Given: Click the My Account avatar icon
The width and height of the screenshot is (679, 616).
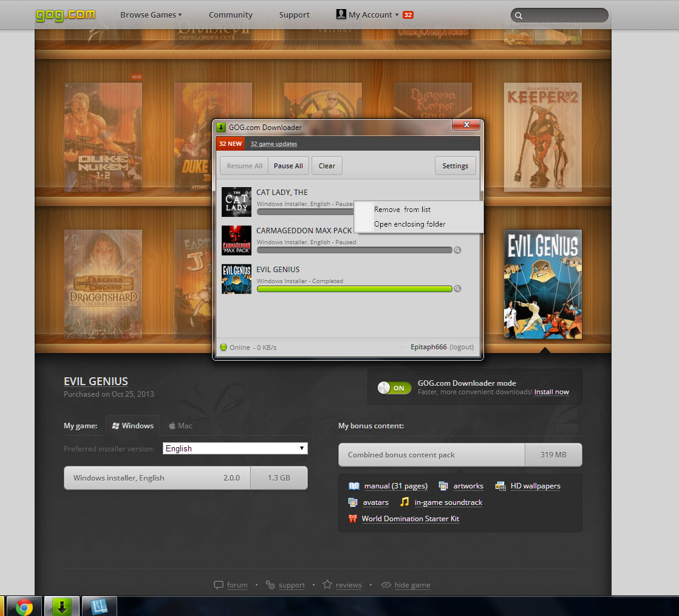Looking at the screenshot, I should [341, 15].
